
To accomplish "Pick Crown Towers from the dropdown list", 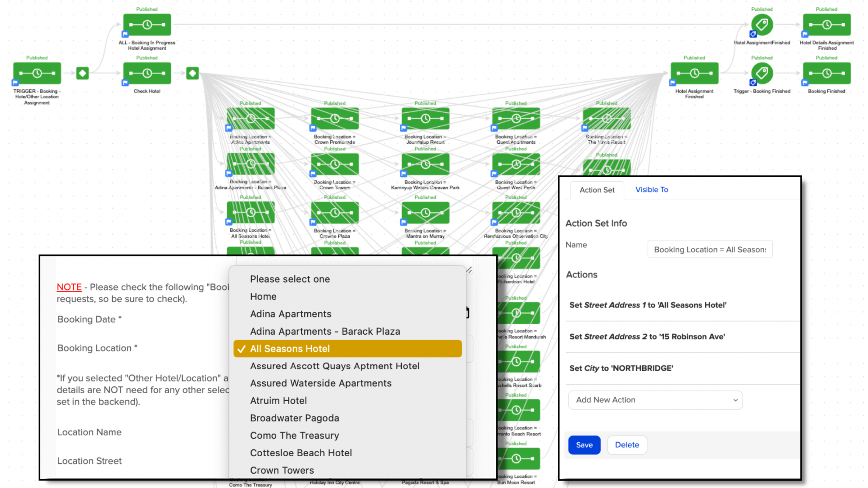I will [x=282, y=470].
